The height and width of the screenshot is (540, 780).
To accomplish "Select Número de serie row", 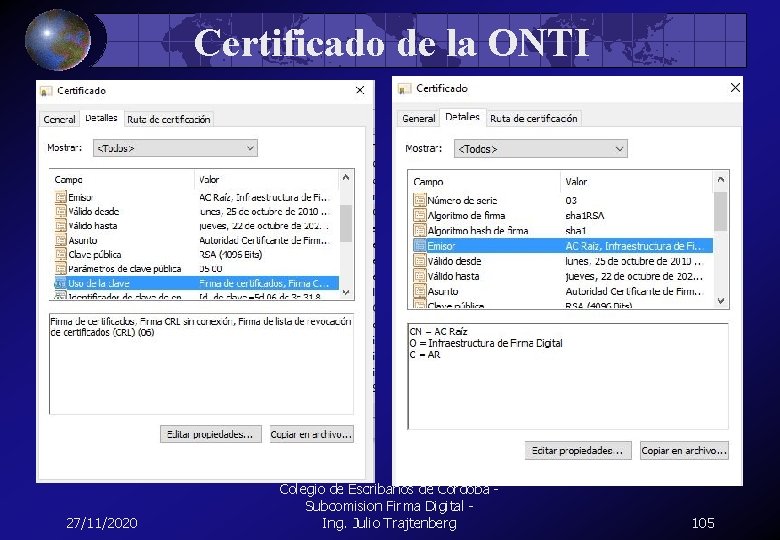I will tap(563, 200).
